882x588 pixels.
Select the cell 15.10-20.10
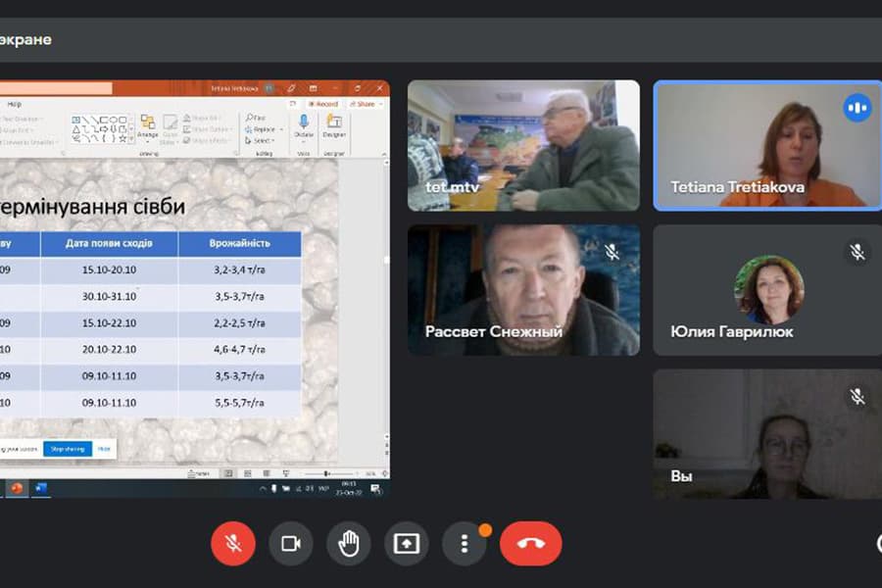(109, 270)
